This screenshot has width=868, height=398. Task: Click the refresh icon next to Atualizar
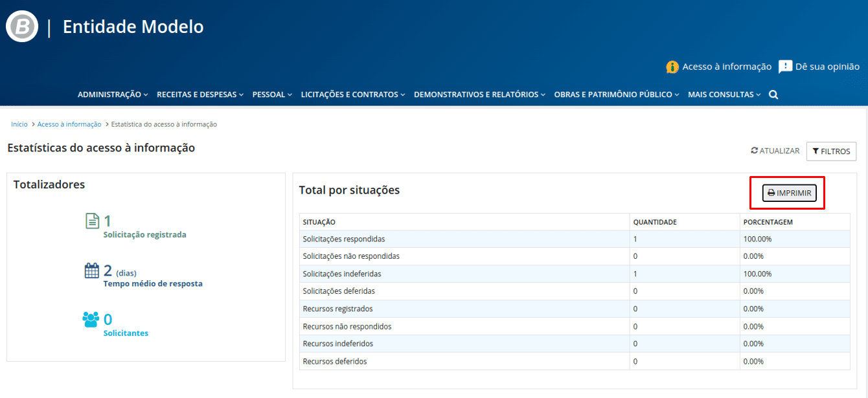753,149
